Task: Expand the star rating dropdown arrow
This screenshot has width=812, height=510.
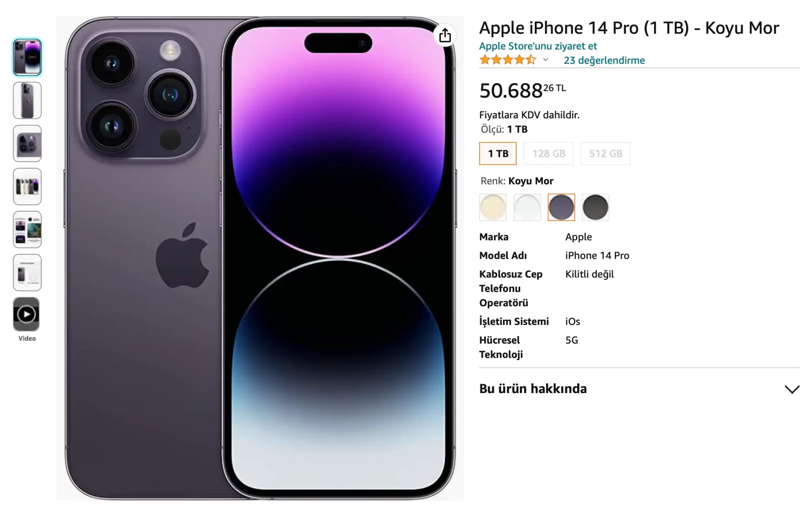Action: (546, 60)
